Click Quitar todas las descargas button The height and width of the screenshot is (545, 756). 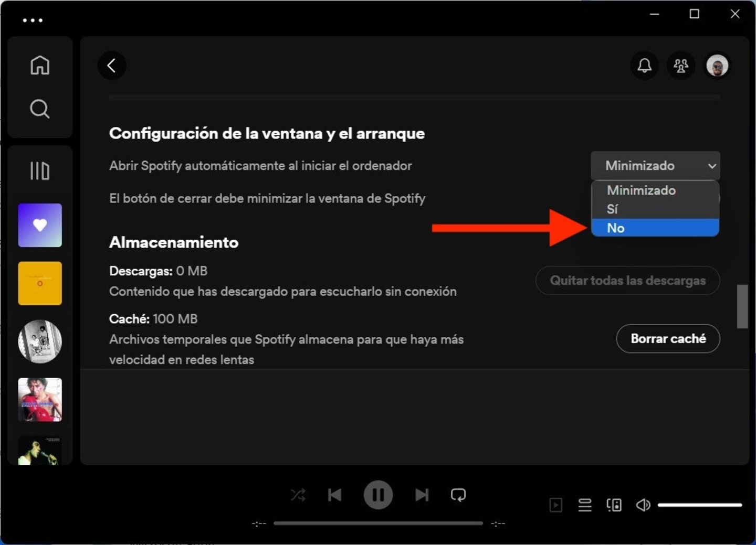[x=627, y=281]
